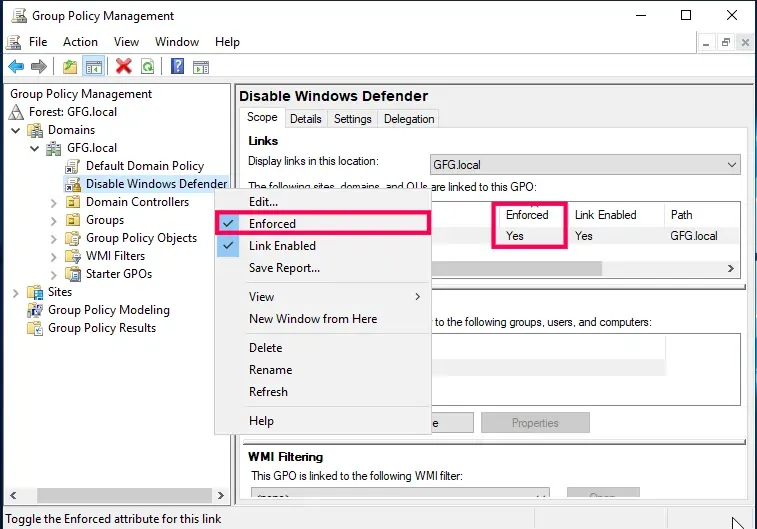Click the GFG.local domain icon in tree
The image size is (757, 529).
point(54,148)
